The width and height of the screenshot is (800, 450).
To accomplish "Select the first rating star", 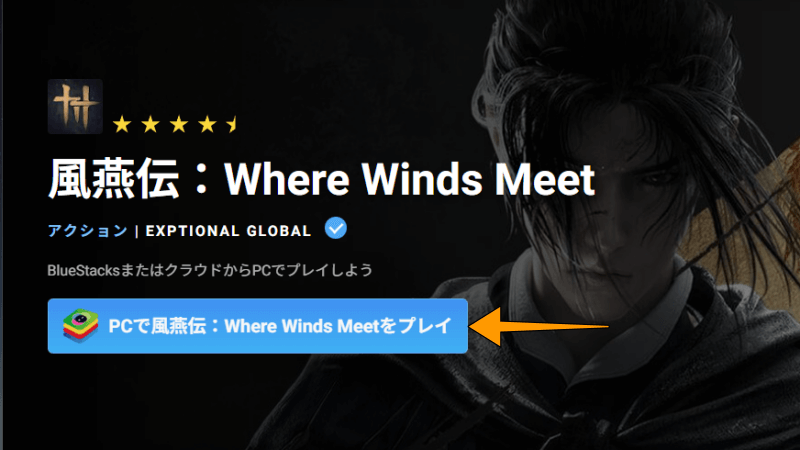I will (x=122, y=124).
